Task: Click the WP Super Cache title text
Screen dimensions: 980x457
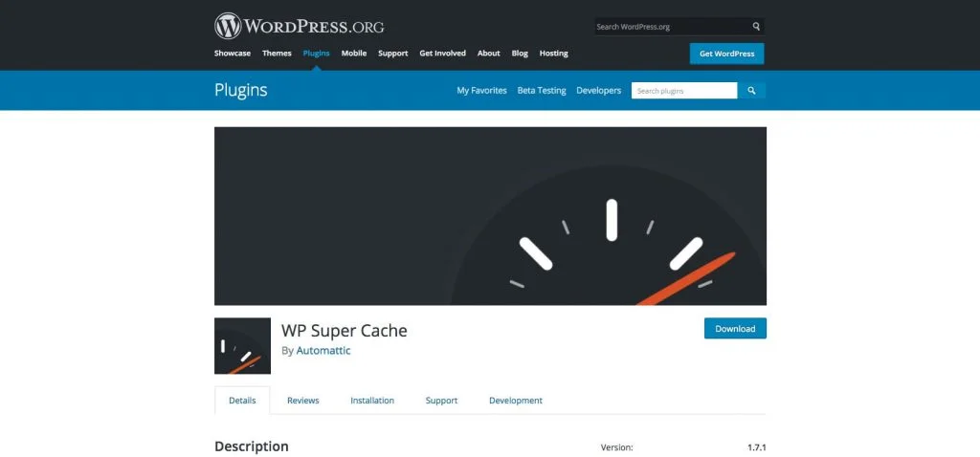Action: coord(345,330)
